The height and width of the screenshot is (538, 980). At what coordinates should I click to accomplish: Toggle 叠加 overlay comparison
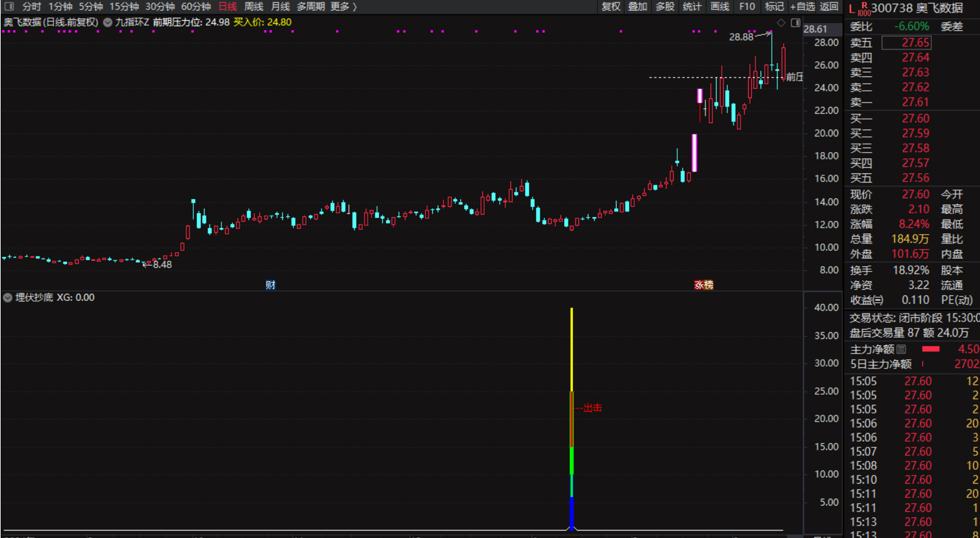click(x=637, y=7)
